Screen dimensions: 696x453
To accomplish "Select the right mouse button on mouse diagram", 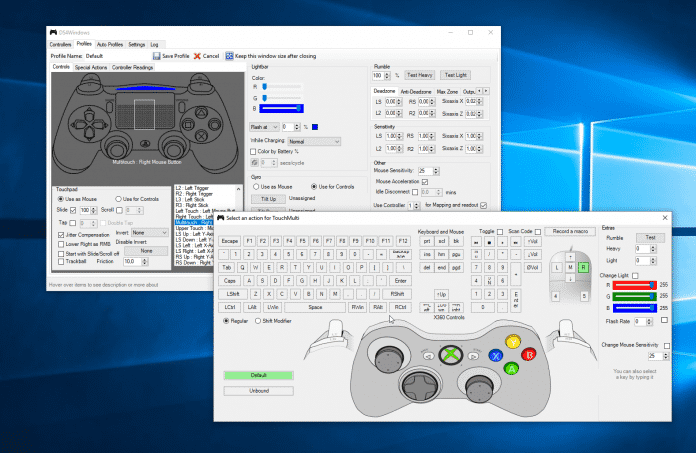I will coord(584,268).
